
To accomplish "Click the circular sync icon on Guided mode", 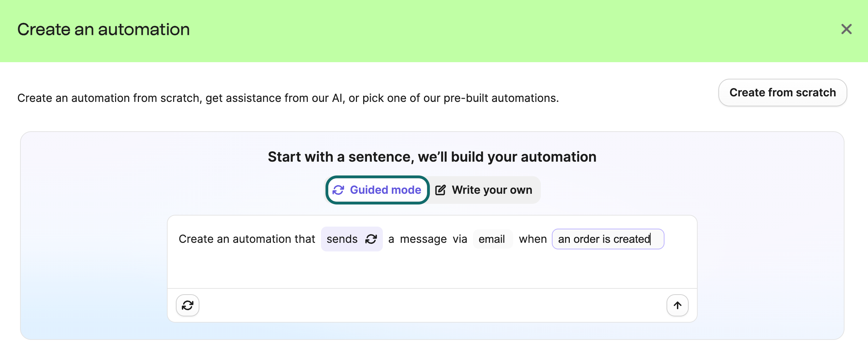I will pos(339,190).
